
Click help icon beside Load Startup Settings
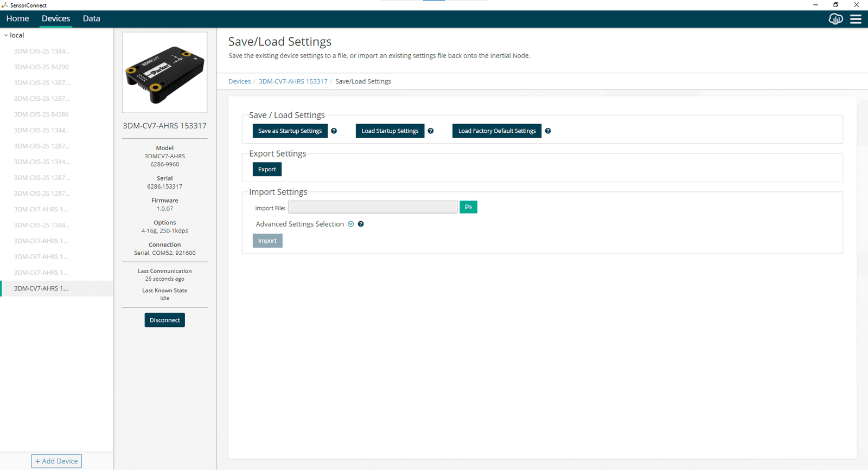(x=431, y=131)
